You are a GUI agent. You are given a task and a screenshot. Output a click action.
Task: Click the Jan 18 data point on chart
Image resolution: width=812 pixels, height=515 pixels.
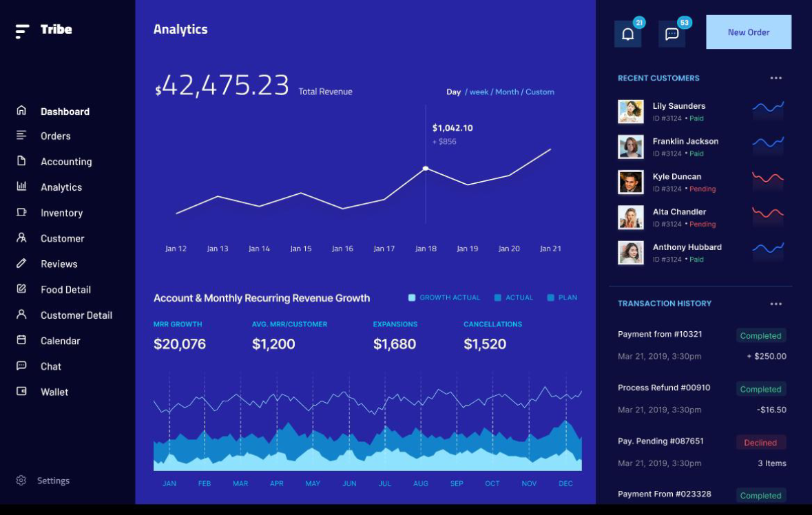coord(426,168)
